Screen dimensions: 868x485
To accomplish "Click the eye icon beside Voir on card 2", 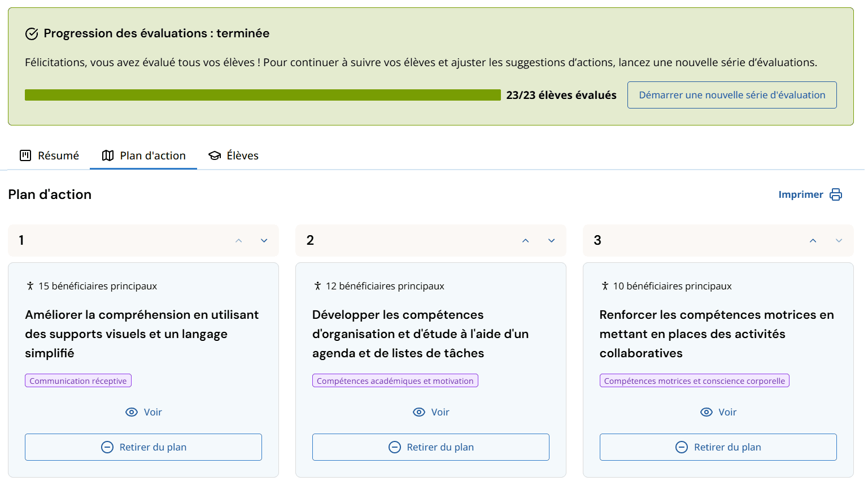I will [x=420, y=412].
